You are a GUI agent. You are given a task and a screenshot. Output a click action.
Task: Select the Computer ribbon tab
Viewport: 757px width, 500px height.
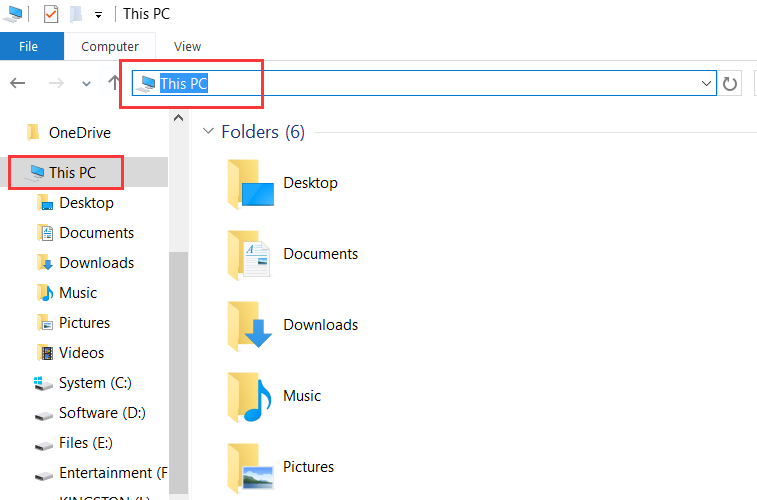(x=110, y=46)
